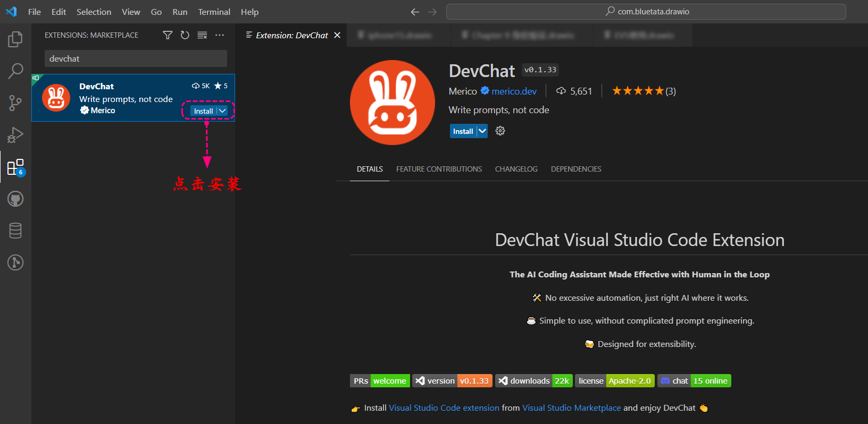Open the Run menu

[180, 12]
